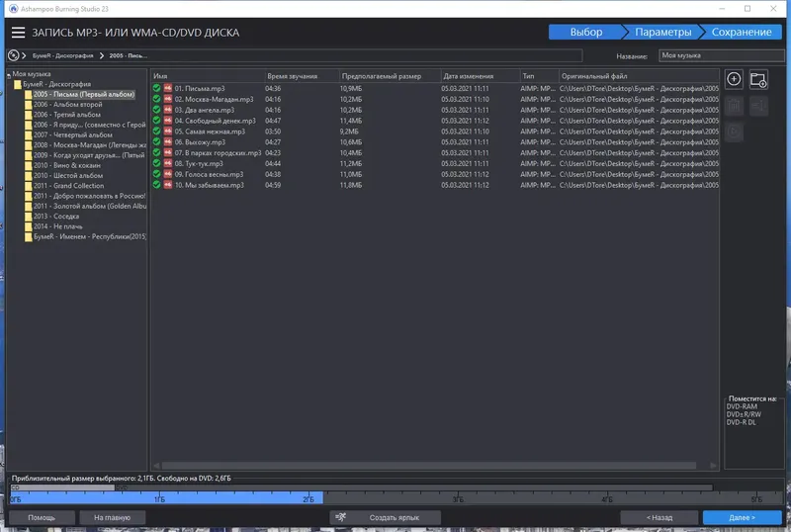The width and height of the screenshot is (791, 532).
Task: Click БумеR - Дискография in the breadcrumb
Action: [x=63, y=55]
